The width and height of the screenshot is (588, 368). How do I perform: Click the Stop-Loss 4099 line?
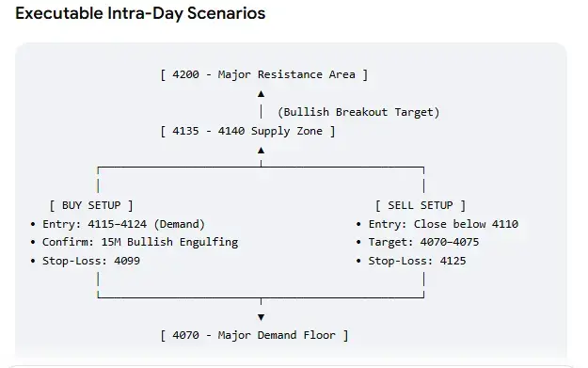coord(86,261)
